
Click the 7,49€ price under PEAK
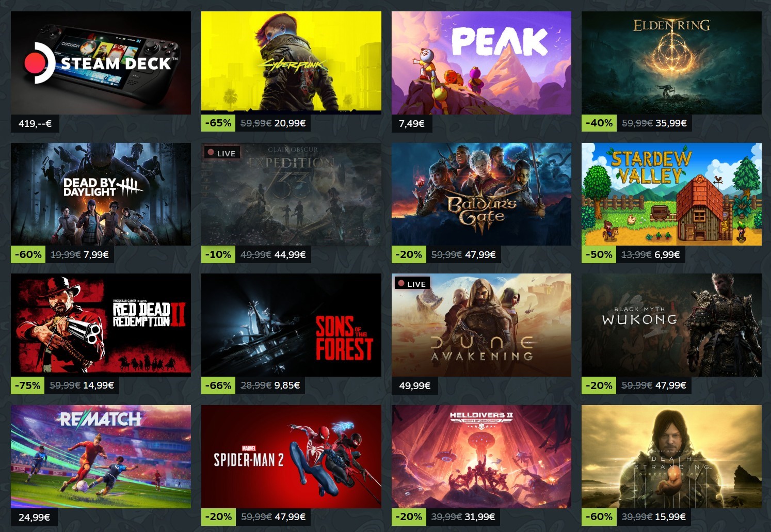411,123
